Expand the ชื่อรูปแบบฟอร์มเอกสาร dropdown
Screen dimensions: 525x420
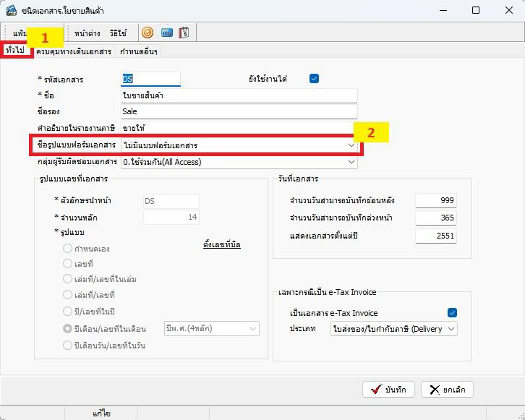tap(351, 145)
